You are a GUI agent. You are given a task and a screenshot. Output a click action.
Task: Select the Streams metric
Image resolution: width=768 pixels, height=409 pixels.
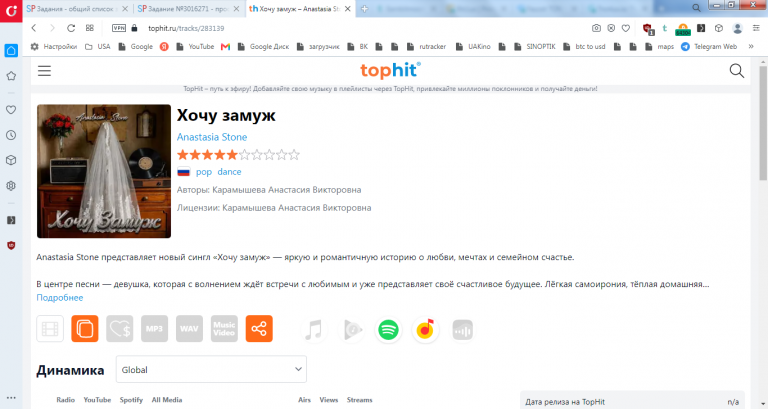[x=360, y=400]
